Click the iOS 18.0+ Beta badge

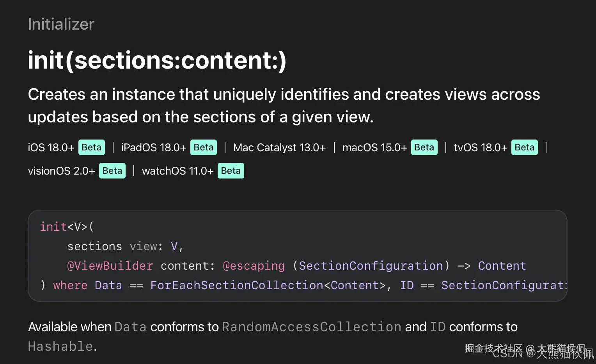click(x=92, y=147)
